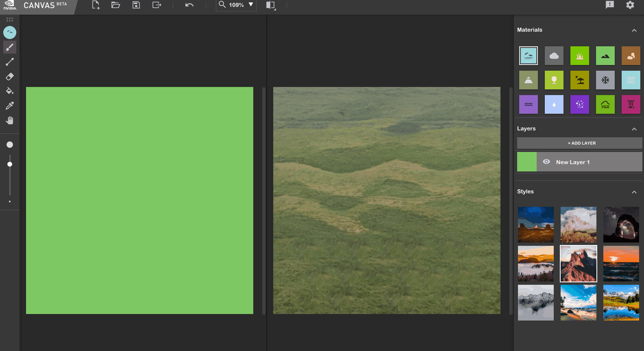Screen dimensions: 644x351
Task: Select the Eyedropper tool
Action: (10, 106)
